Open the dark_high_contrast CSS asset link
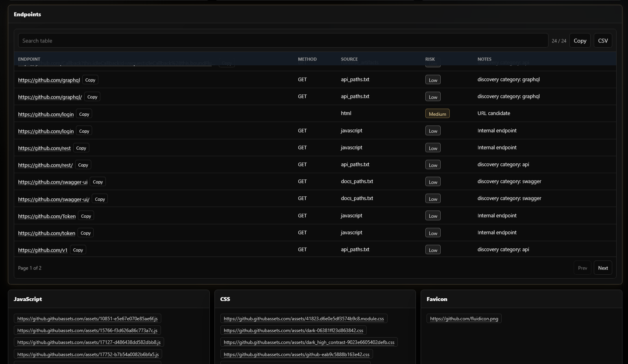The image size is (628, 364). (309, 342)
